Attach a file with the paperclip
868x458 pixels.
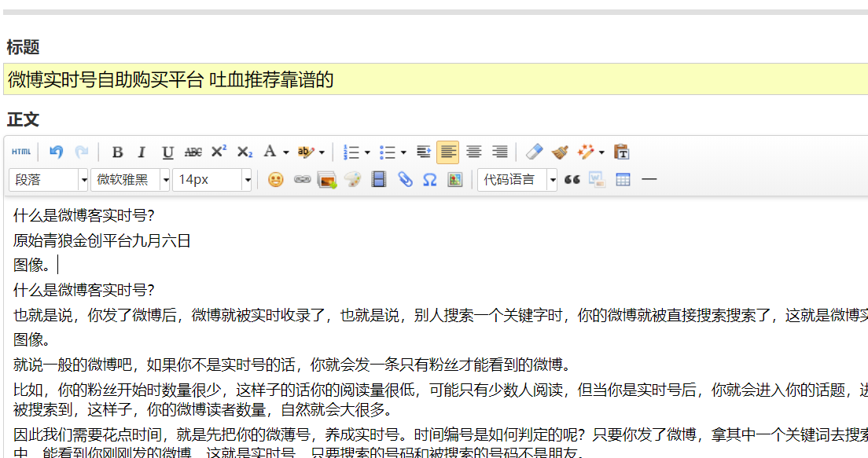click(x=405, y=180)
